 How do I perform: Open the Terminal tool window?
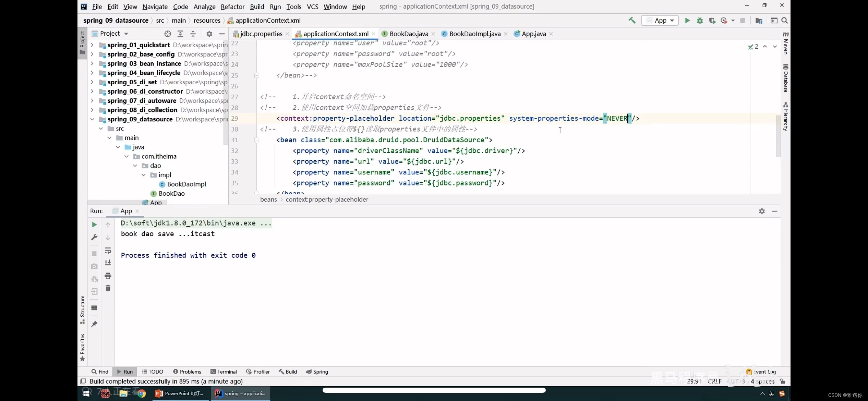(224, 372)
